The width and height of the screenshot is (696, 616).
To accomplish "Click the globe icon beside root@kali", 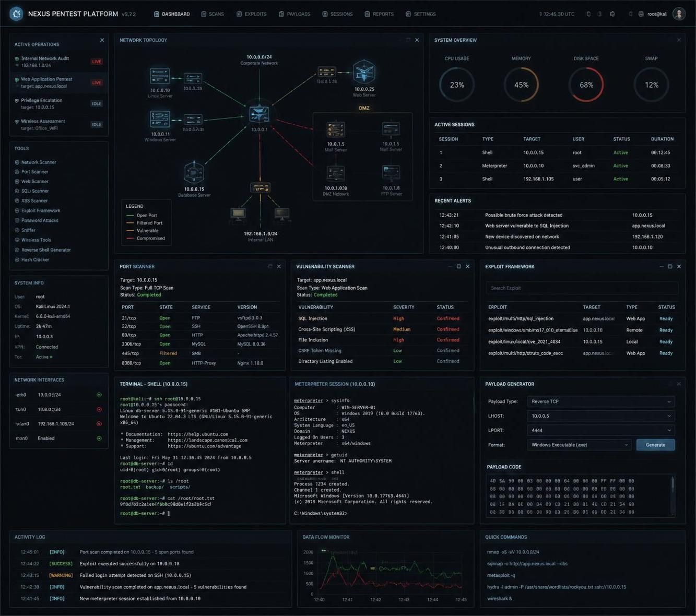I will [641, 14].
